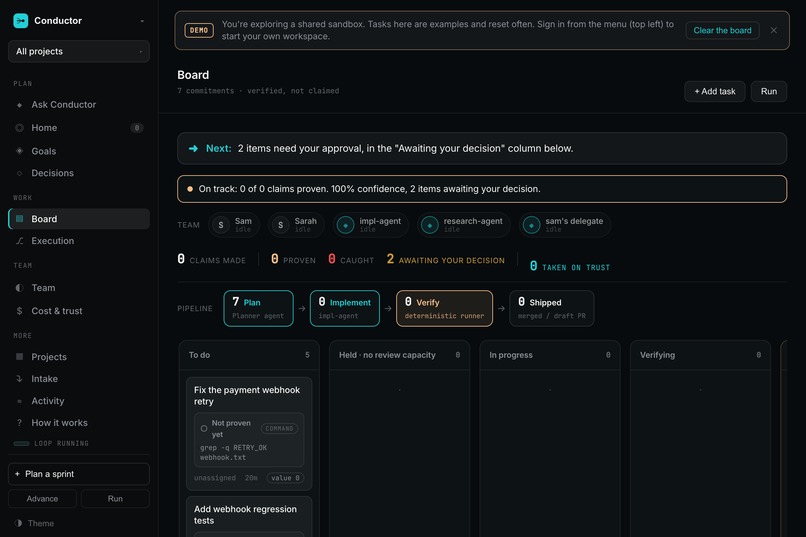
Task: Click the orange dot in On track banner
Action: coord(190,189)
